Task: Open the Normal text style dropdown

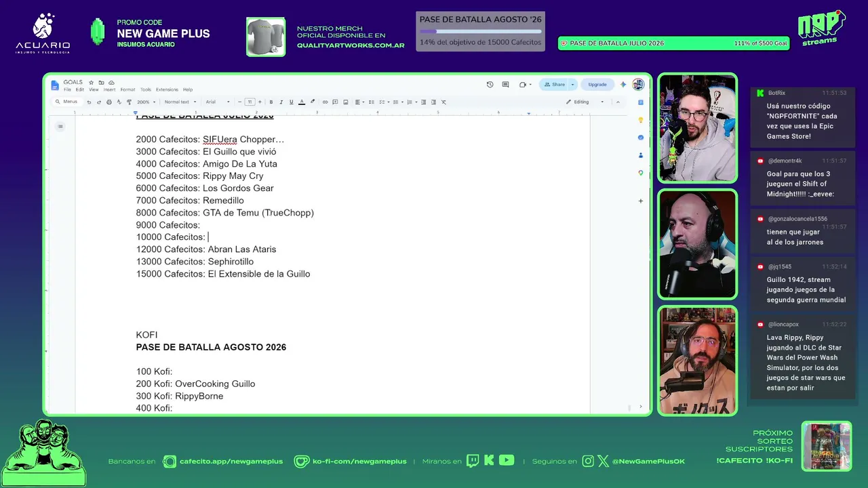Action: click(x=180, y=102)
